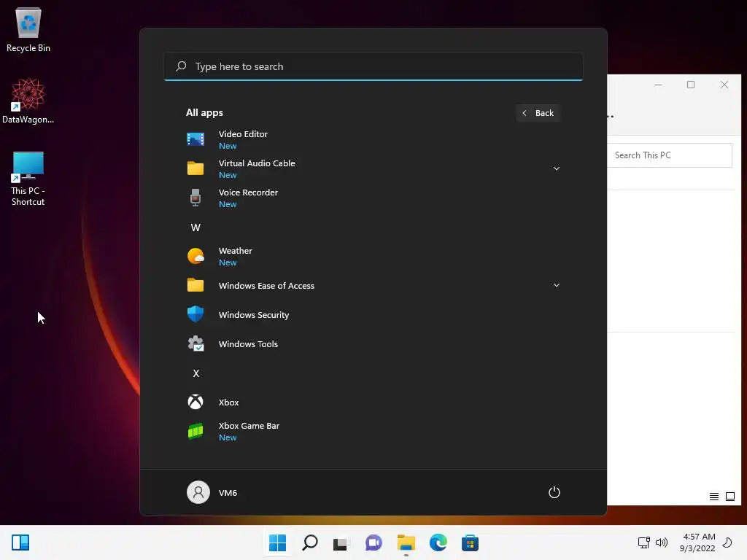Minimize the Explorer window

click(658, 85)
